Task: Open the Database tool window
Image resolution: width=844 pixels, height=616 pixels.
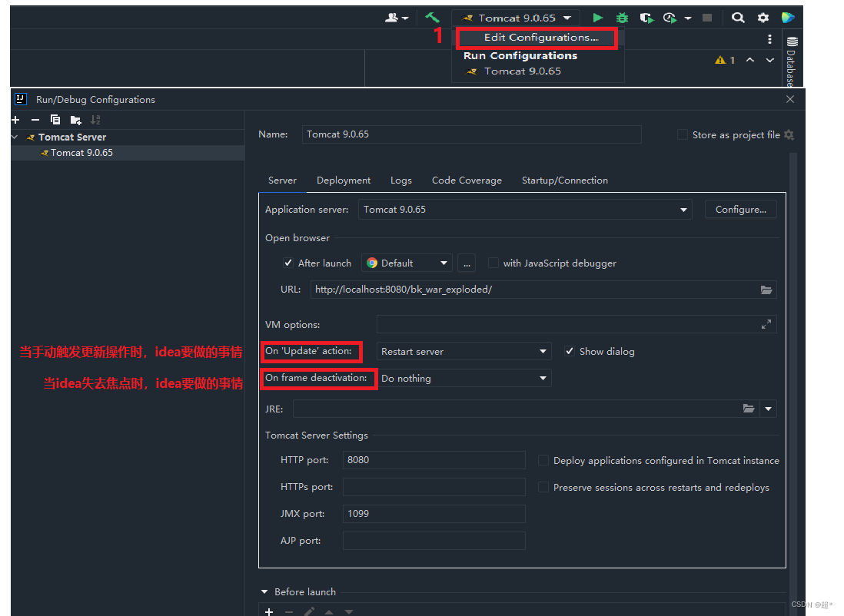Action: coord(792,61)
